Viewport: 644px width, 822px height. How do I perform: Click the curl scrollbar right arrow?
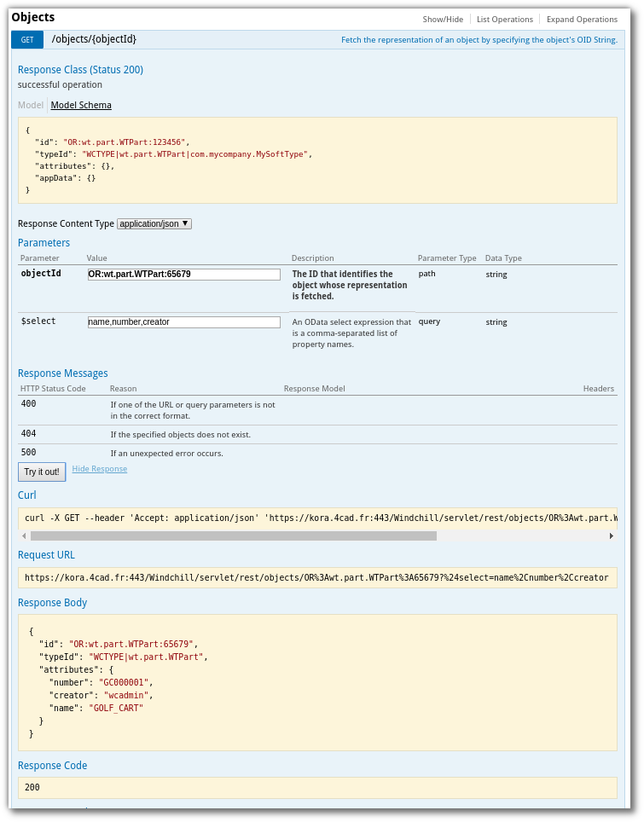611,535
